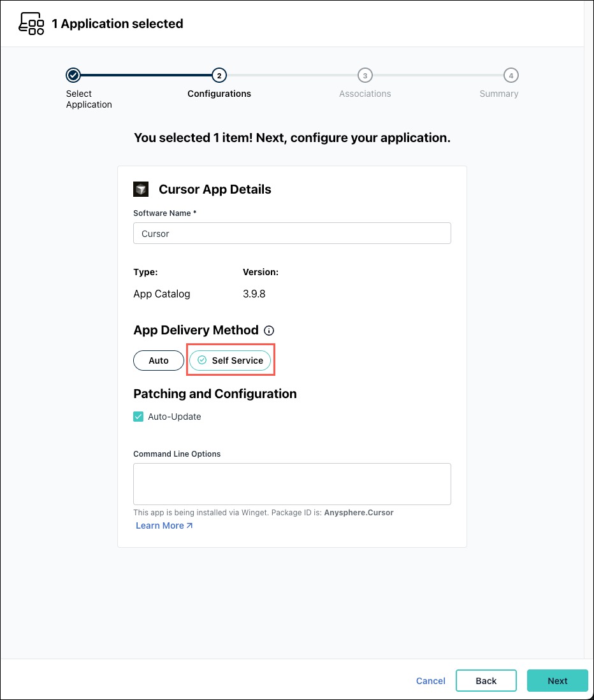Click the 1 Application selected title
The image size is (594, 700).
point(117,24)
